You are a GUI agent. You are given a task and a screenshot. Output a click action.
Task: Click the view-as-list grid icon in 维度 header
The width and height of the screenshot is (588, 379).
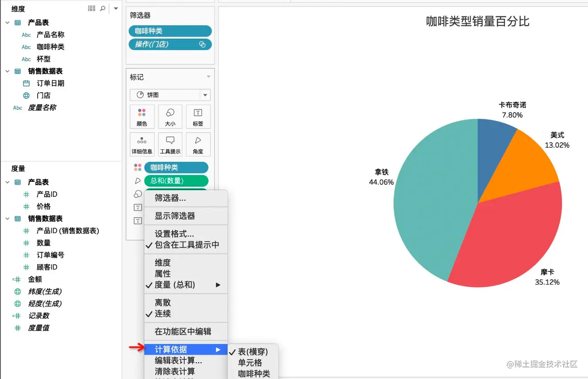coord(92,8)
